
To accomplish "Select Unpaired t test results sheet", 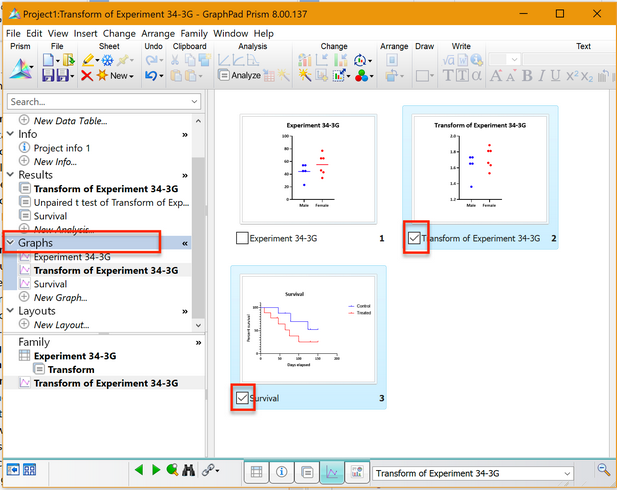I will pyautogui.click(x=110, y=202).
